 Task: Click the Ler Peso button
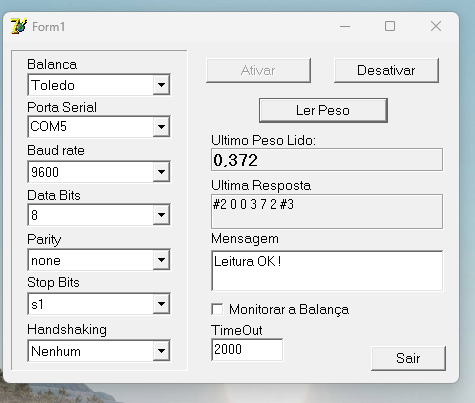[323, 110]
